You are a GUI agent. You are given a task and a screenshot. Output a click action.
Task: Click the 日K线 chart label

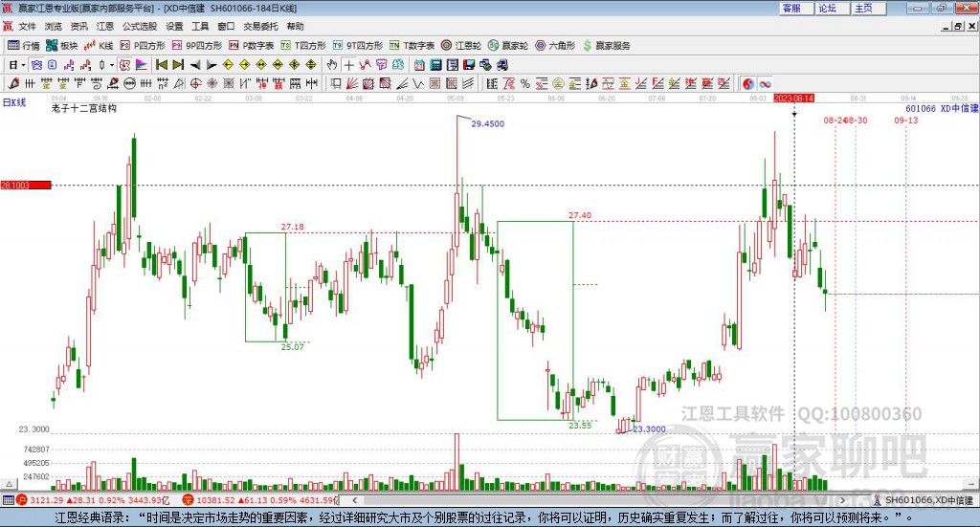[14, 102]
